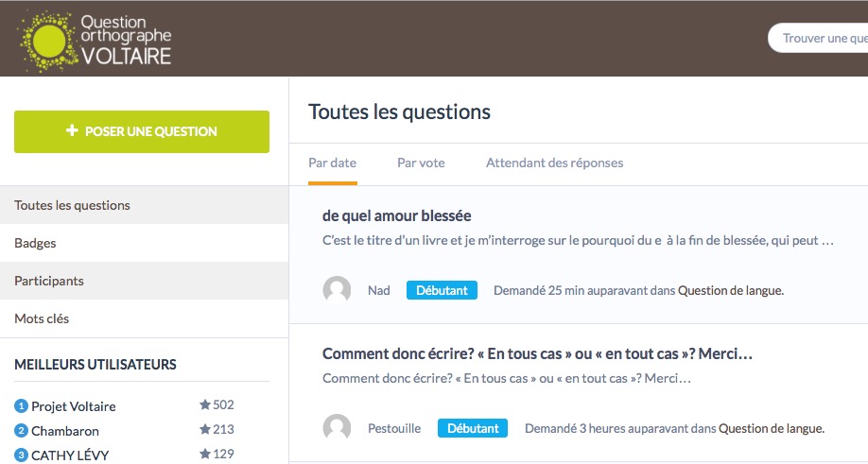
Task: Open question titled "de quel amour blessée"
Action: 396,215
